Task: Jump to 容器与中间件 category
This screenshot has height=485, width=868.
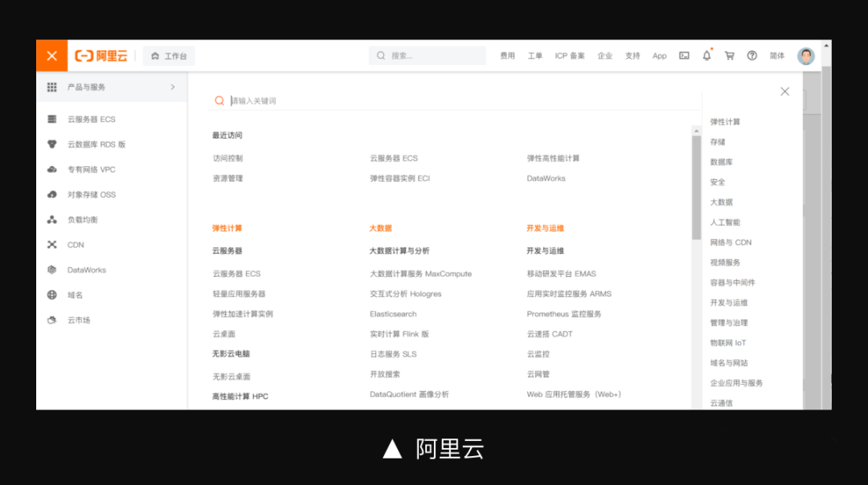Action: [732, 283]
